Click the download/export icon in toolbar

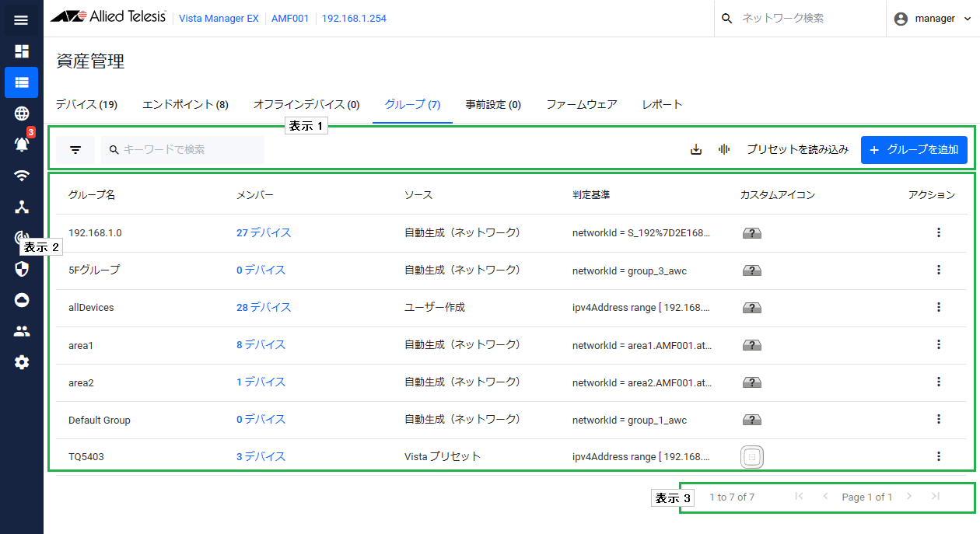pos(696,149)
